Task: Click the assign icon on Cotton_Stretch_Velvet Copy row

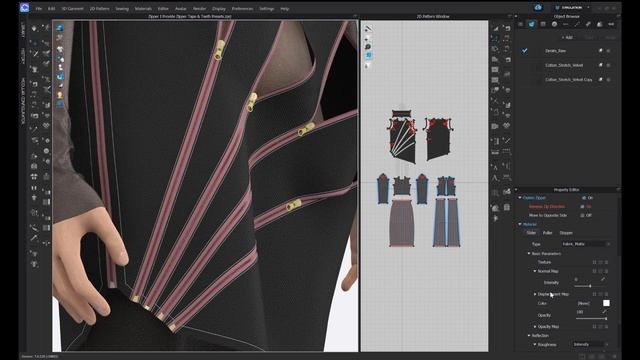Action: click(x=600, y=80)
